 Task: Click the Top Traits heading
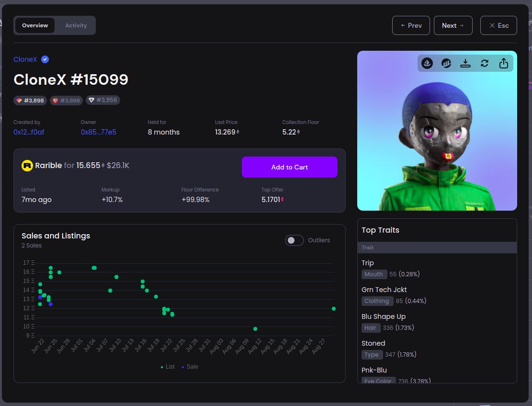pos(380,230)
